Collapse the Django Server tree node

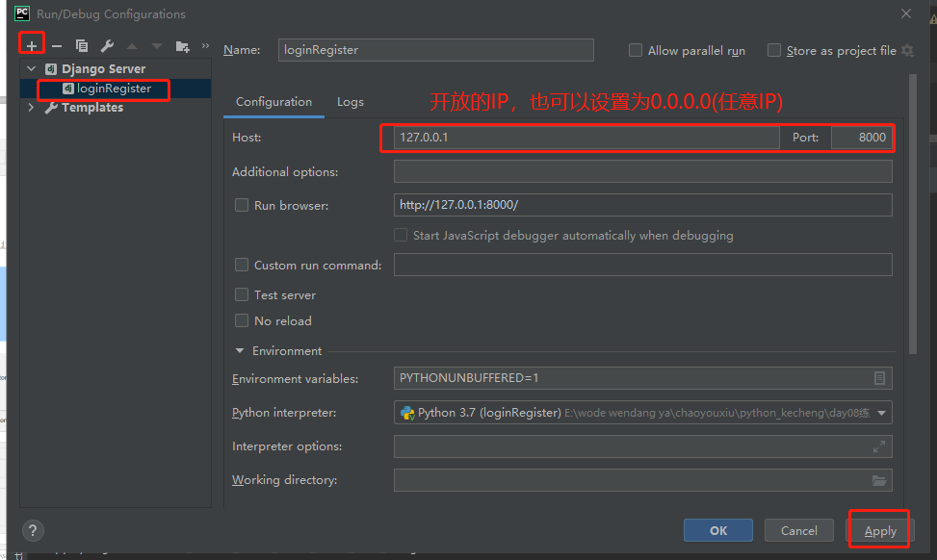32,68
